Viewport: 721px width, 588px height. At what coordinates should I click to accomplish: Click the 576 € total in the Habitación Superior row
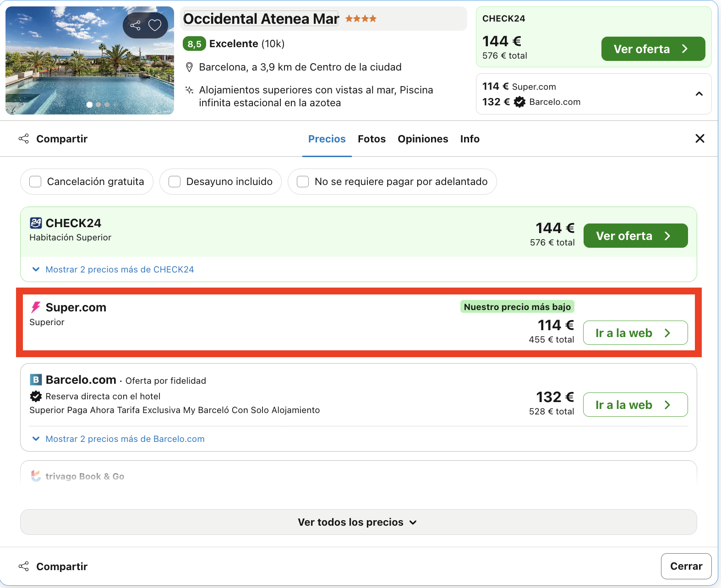pyautogui.click(x=552, y=243)
